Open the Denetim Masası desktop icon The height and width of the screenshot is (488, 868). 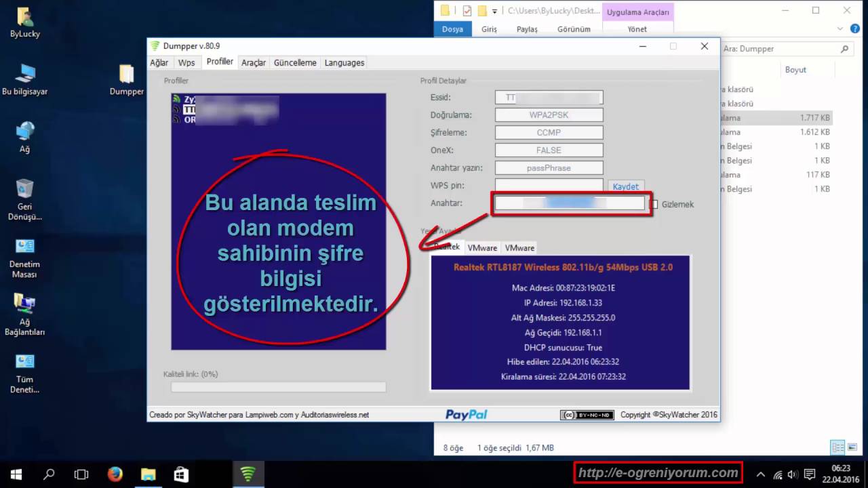(25, 258)
